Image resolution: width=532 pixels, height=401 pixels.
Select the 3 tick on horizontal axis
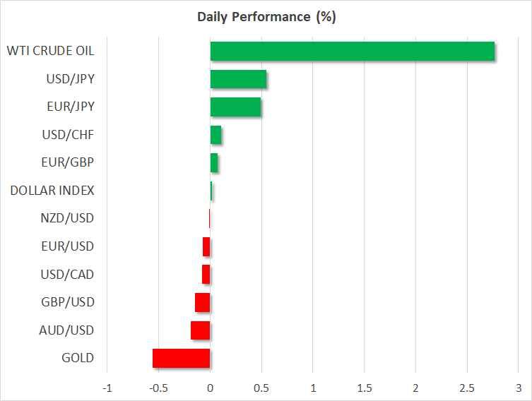(518, 388)
